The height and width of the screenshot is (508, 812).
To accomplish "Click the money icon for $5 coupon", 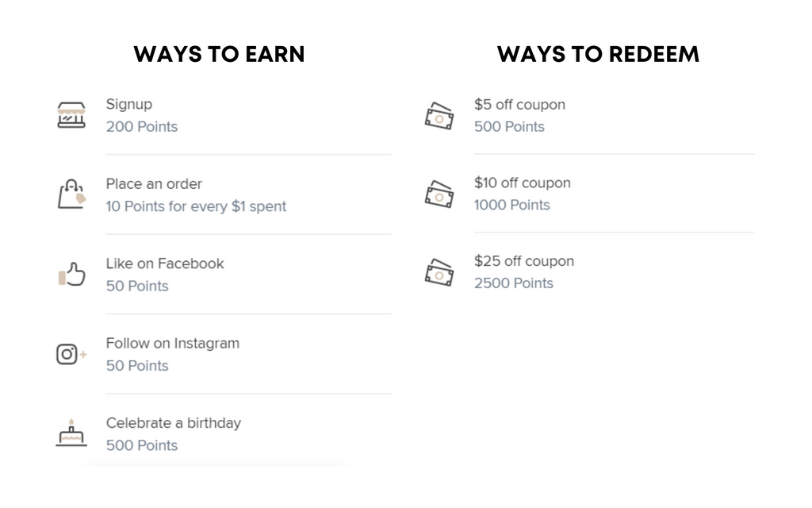I will (439, 116).
